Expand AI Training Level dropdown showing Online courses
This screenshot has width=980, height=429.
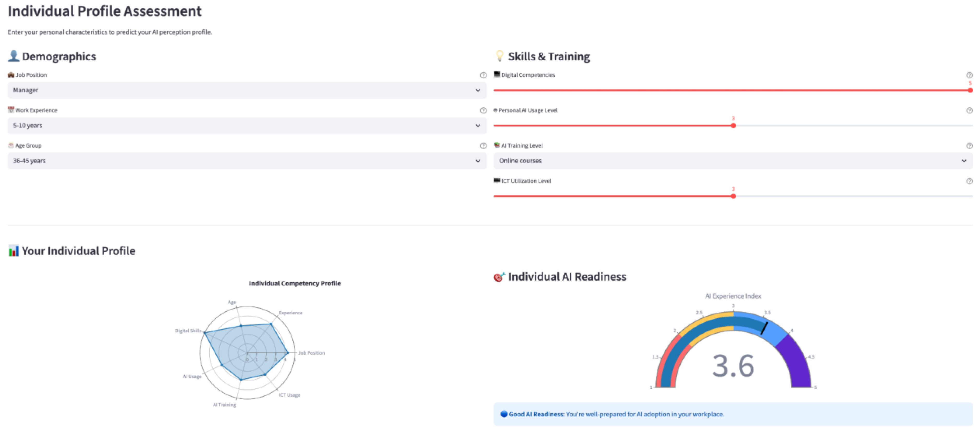tap(733, 161)
